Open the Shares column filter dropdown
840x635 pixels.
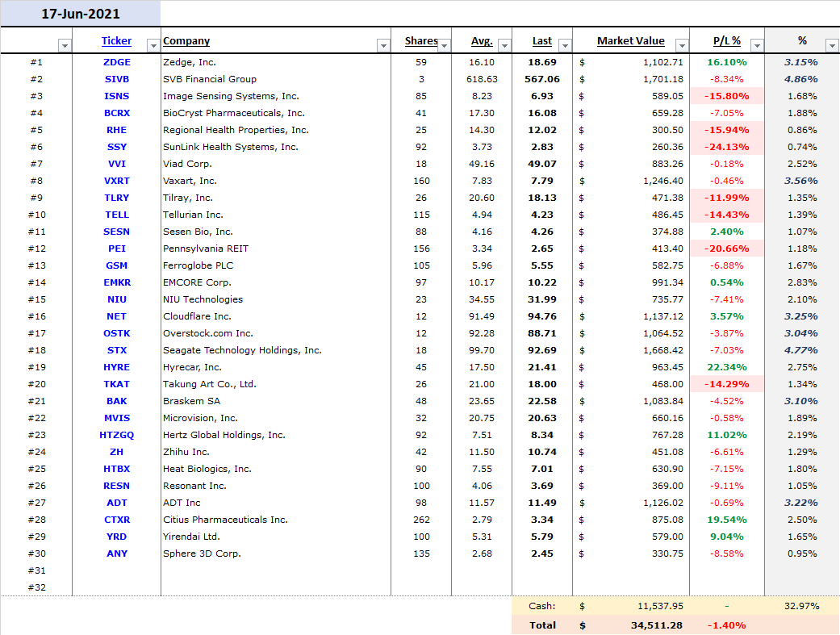[x=444, y=45]
